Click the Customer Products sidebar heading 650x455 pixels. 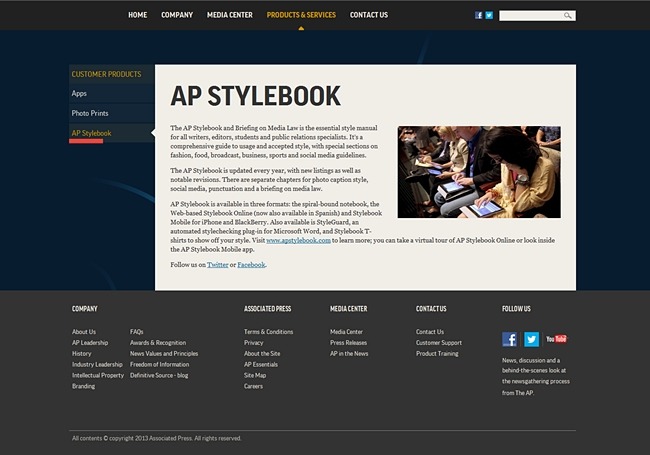coord(107,74)
